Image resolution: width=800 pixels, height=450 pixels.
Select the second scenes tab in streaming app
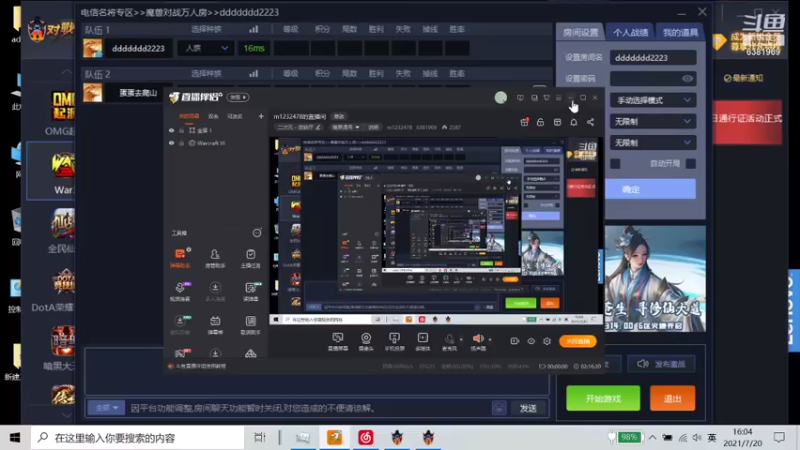[x=213, y=116]
